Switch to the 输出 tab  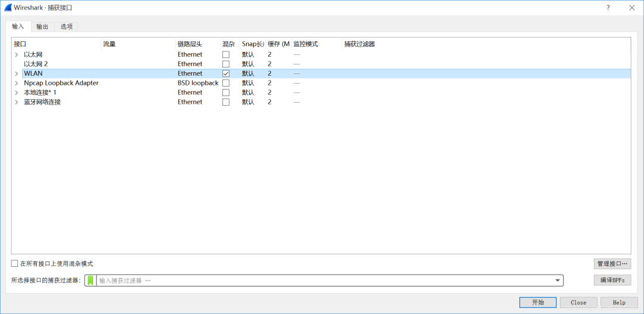coord(42,27)
